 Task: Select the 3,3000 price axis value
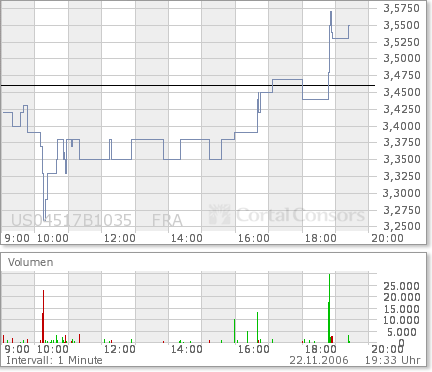point(402,193)
